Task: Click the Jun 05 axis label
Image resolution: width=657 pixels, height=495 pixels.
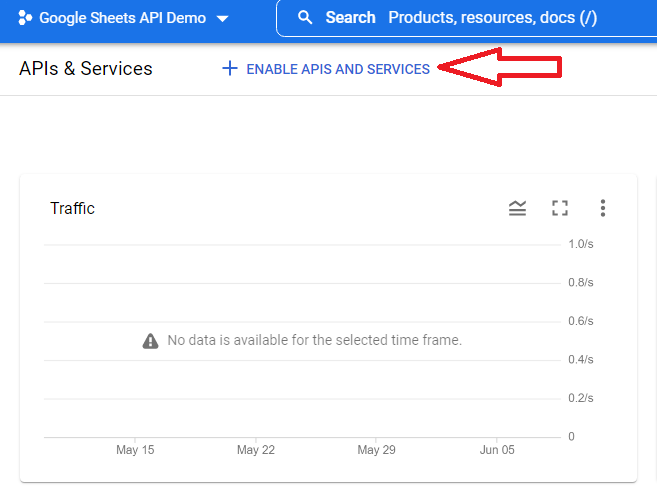Action: pos(497,450)
